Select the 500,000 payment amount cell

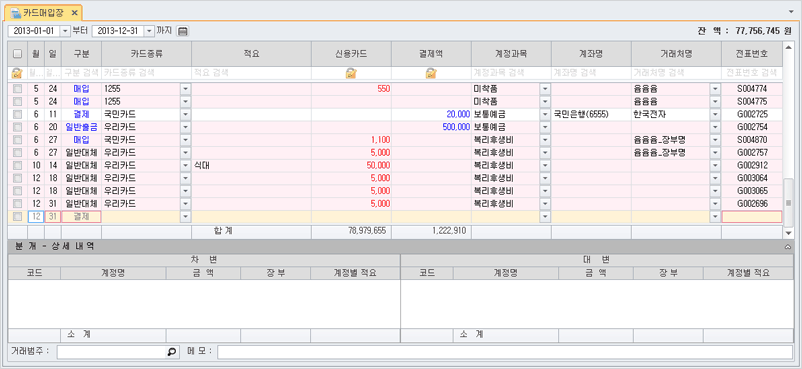coord(431,127)
